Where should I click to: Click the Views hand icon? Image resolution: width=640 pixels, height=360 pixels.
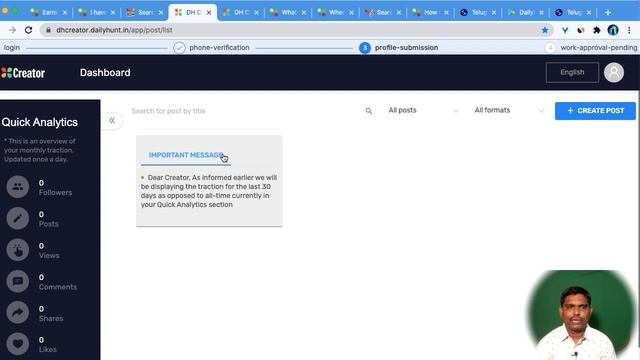point(18,250)
